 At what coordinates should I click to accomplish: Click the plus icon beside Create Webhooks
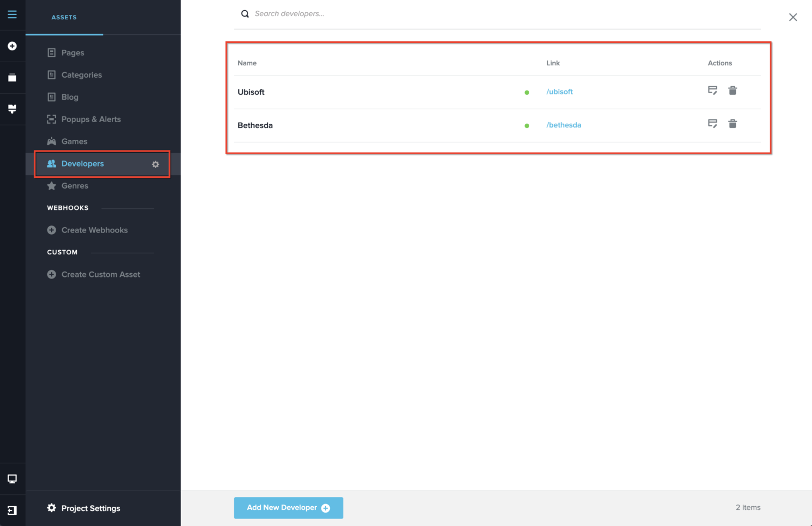tap(51, 230)
